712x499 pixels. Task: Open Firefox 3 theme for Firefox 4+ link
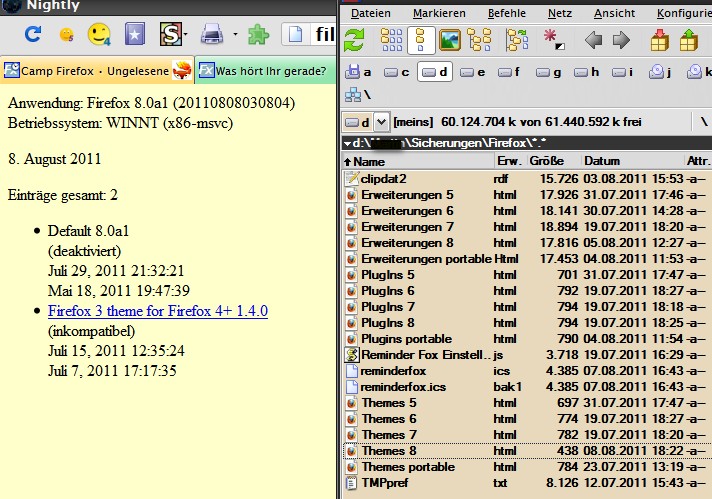tap(157, 311)
